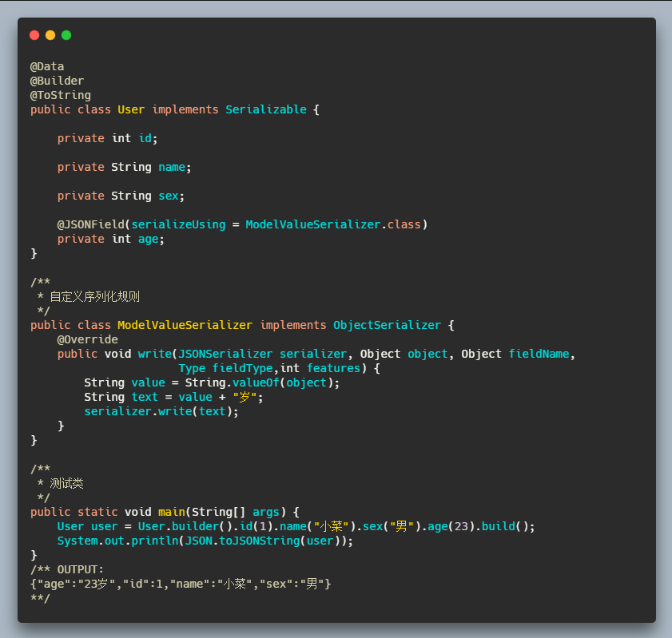Click the OUTPUT: comment label
This screenshot has width=672, height=638.
(x=80, y=569)
